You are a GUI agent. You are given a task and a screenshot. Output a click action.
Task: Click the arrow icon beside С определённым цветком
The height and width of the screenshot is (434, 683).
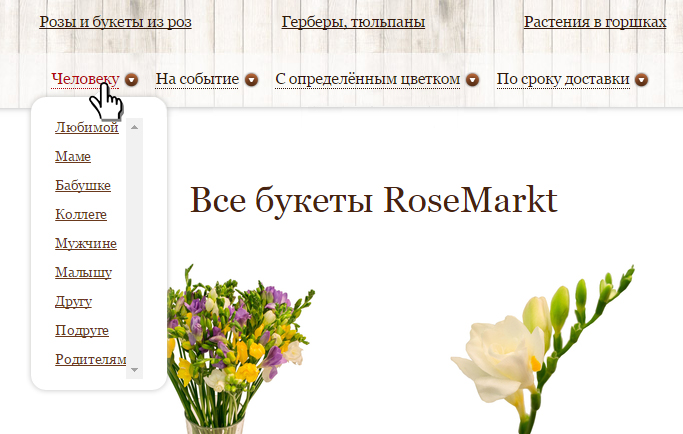coord(473,80)
